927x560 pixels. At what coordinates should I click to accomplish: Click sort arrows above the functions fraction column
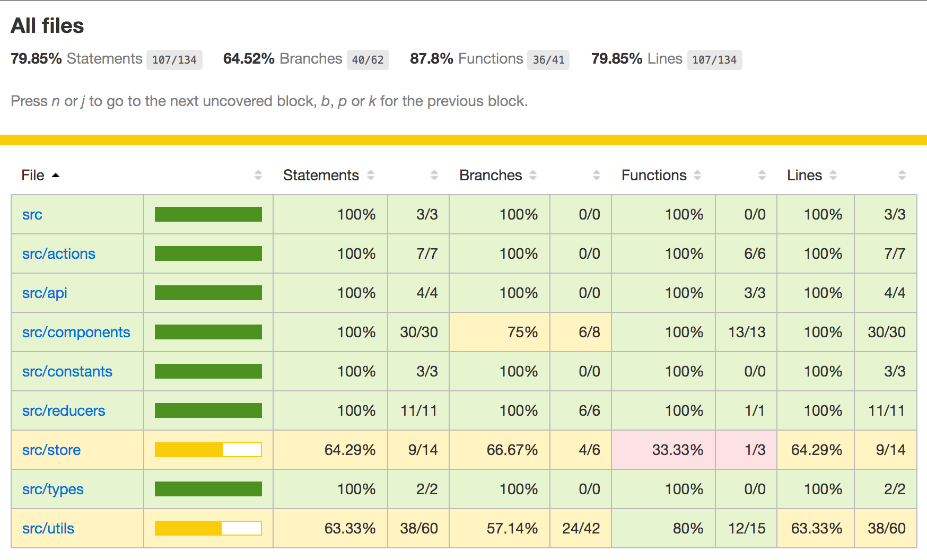[762, 176]
